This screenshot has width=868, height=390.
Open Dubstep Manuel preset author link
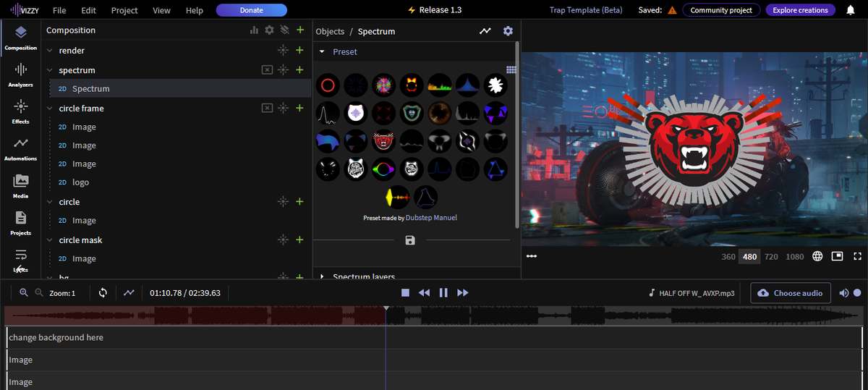pos(431,218)
